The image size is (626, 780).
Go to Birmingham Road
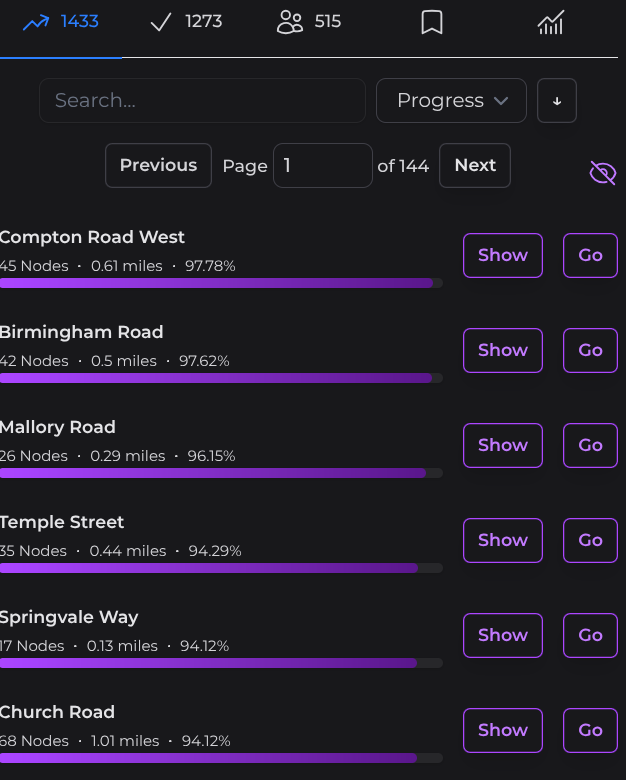pos(590,350)
